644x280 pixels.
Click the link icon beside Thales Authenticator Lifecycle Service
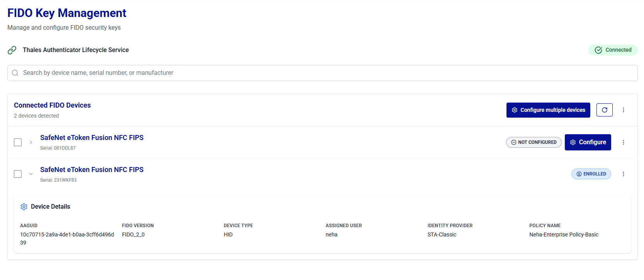(12, 50)
